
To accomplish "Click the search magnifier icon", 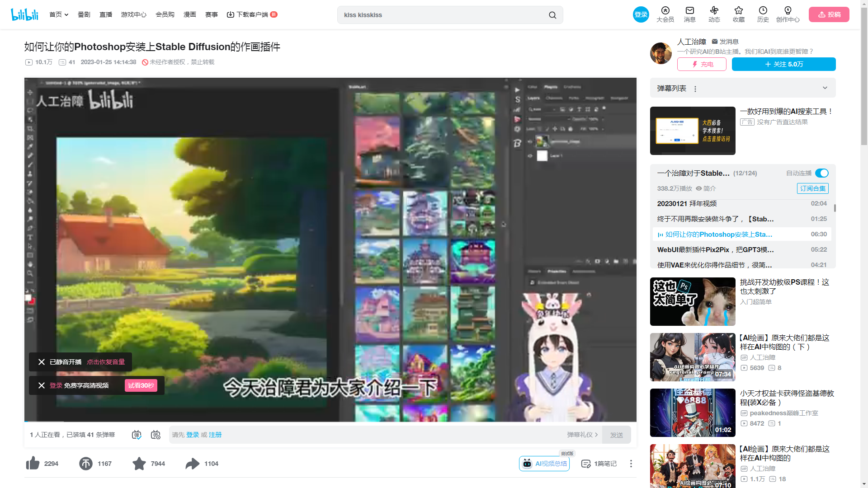I will click(x=552, y=15).
